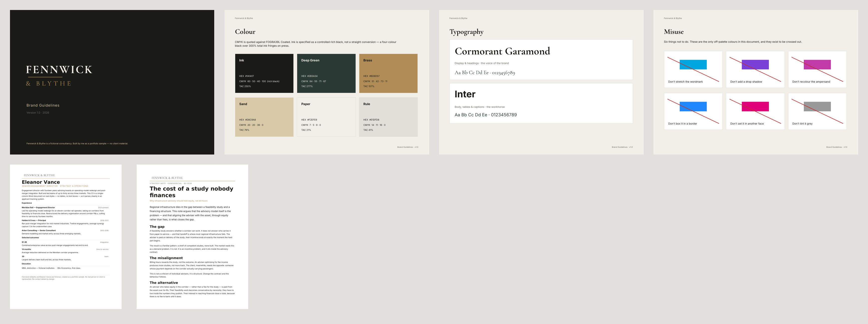Click the 'Typography' page heading
868x324 pixels.
[466, 32]
